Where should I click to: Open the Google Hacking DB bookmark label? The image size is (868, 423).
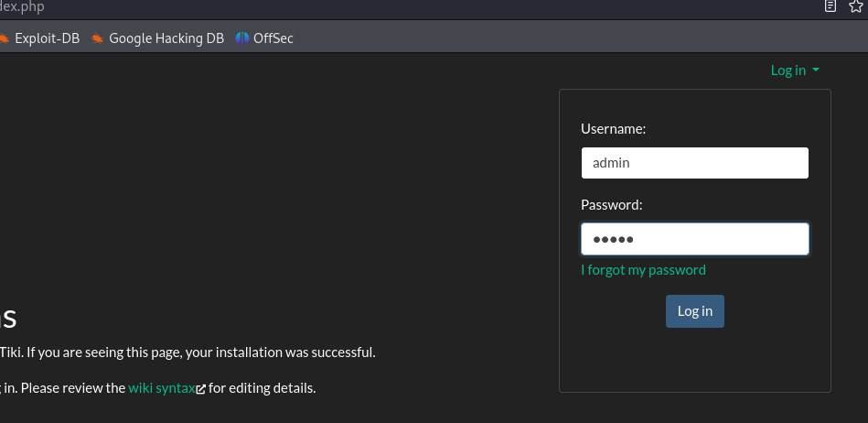166,38
